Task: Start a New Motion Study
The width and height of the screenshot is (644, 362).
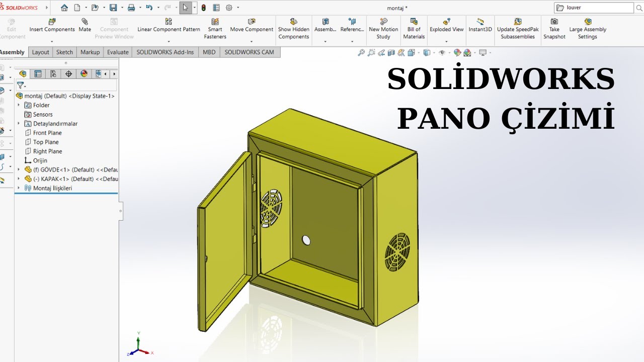Action: click(x=383, y=29)
